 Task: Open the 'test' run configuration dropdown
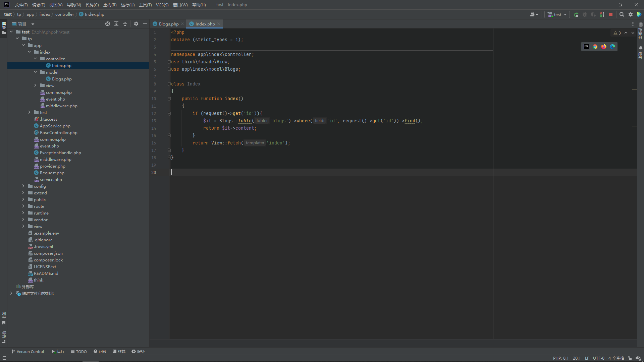point(557,15)
